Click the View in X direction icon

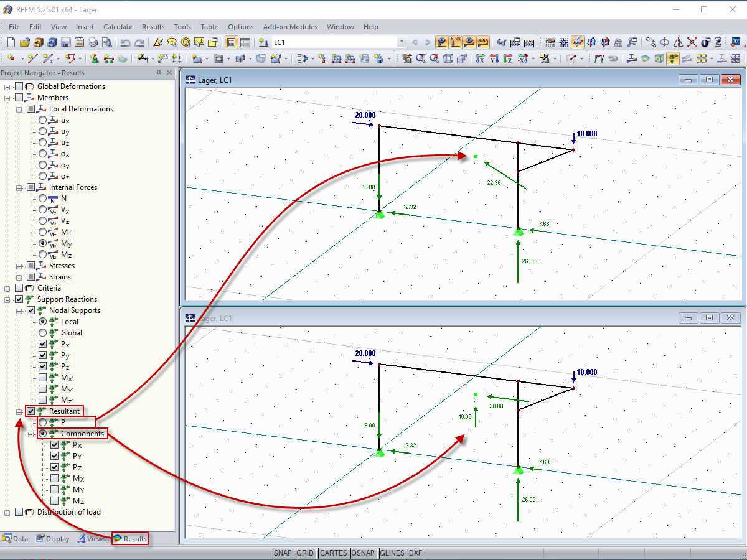[x=481, y=58]
